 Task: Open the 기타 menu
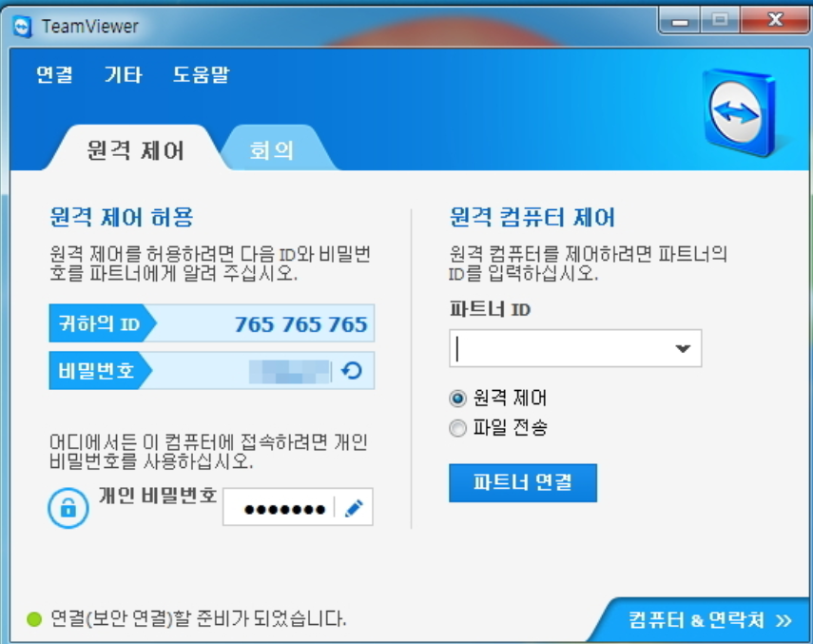point(124,74)
